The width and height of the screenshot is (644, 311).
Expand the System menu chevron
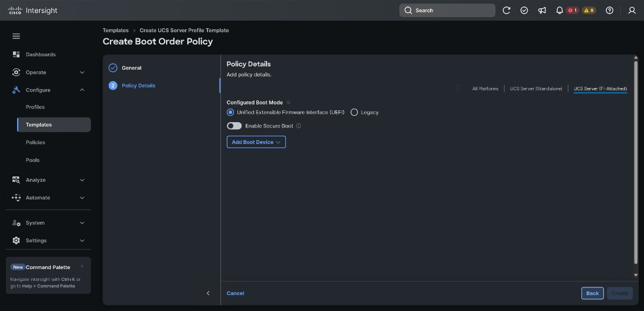click(x=82, y=223)
